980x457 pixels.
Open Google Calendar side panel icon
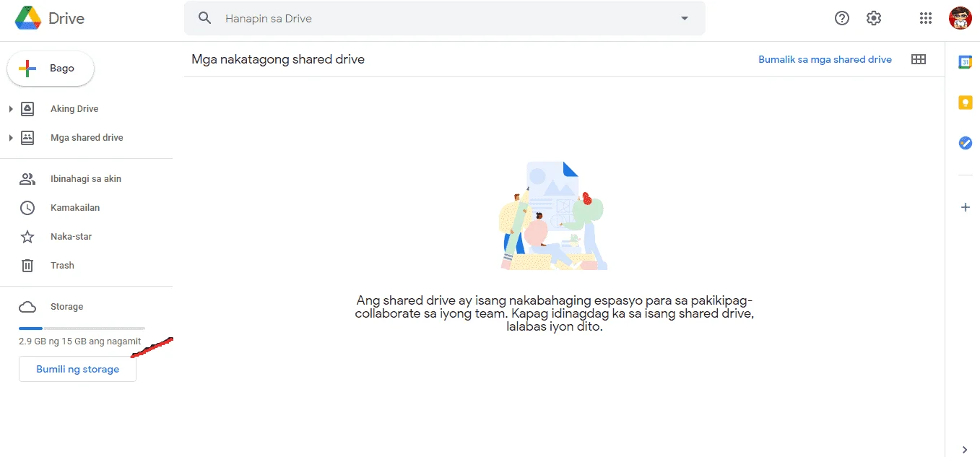[965, 62]
